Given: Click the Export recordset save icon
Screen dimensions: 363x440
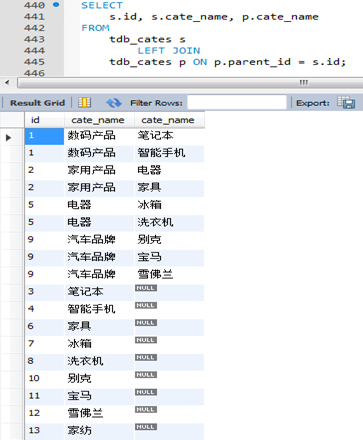Looking at the screenshot, I should tap(346, 103).
